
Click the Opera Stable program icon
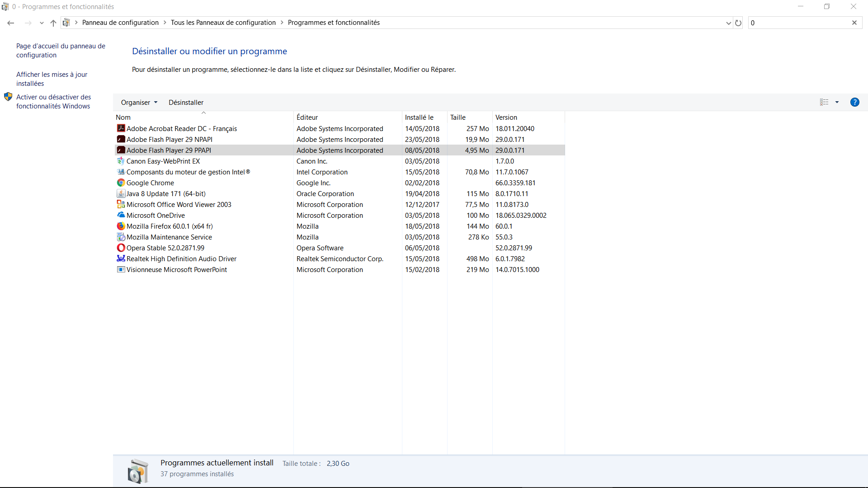121,248
